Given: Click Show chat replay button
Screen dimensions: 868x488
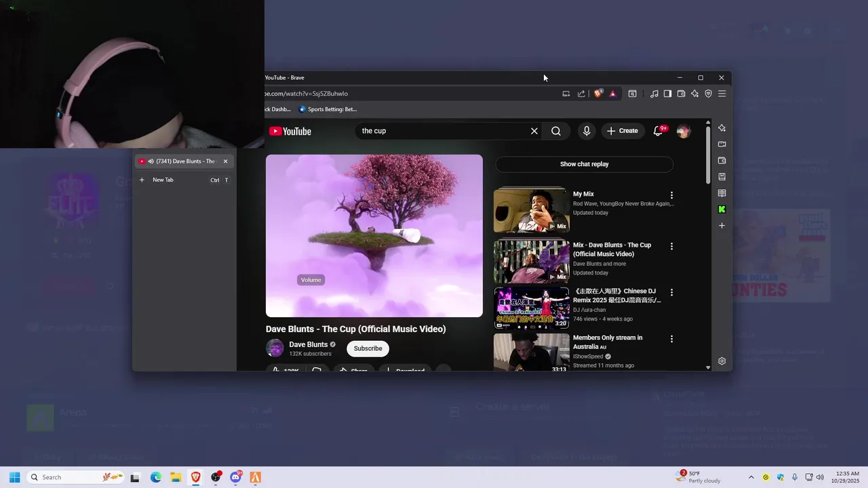Looking at the screenshot, I should tap(585, 164).
